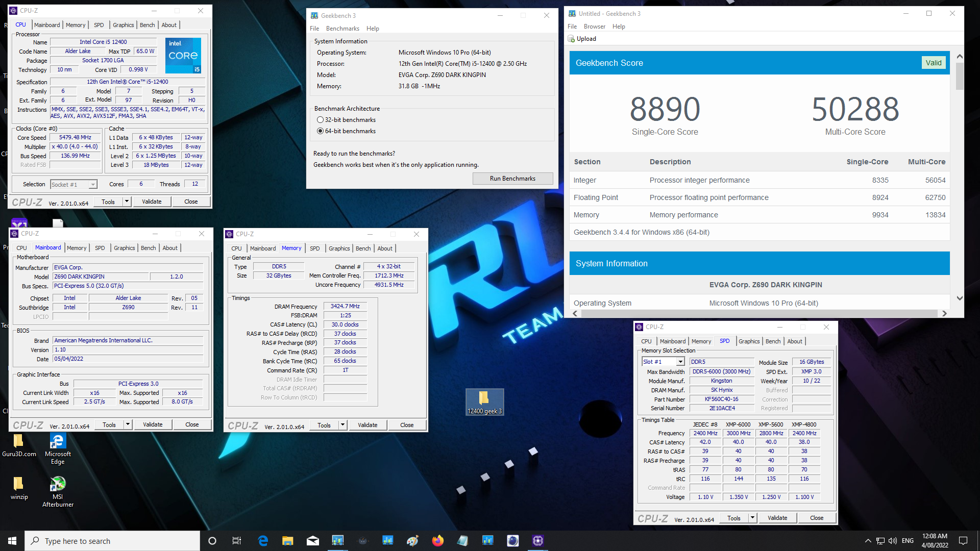Open Browser menu in Geekbench results window

point(594,27)
